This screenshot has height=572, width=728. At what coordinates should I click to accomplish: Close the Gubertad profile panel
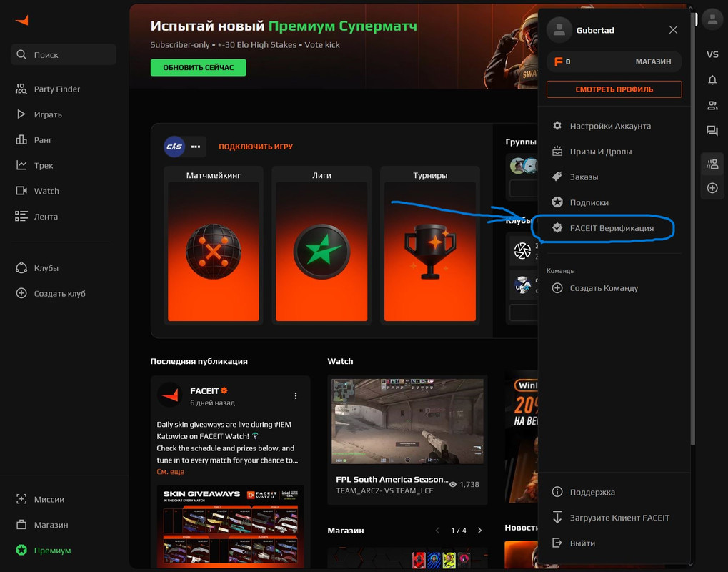pos(673,30)
